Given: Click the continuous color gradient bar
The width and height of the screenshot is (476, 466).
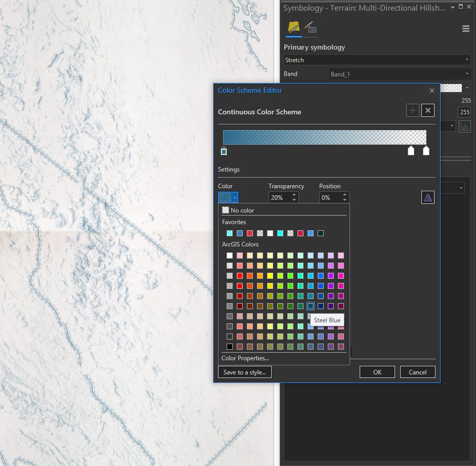Looking at the screenshot, I should point(325,137).
